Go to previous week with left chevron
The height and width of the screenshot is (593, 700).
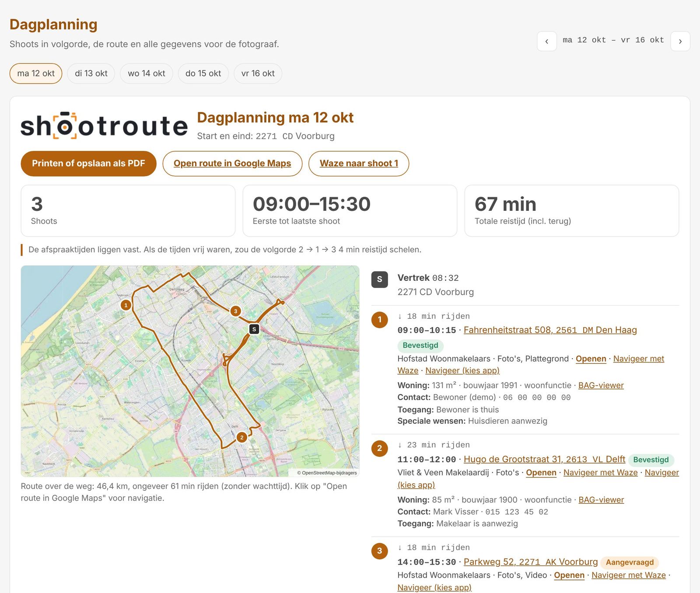(x=546, y=41)
